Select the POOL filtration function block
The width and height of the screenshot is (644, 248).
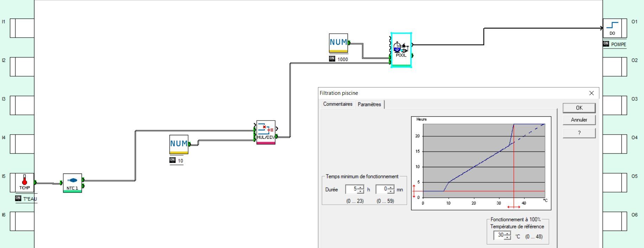pos(401,50)
